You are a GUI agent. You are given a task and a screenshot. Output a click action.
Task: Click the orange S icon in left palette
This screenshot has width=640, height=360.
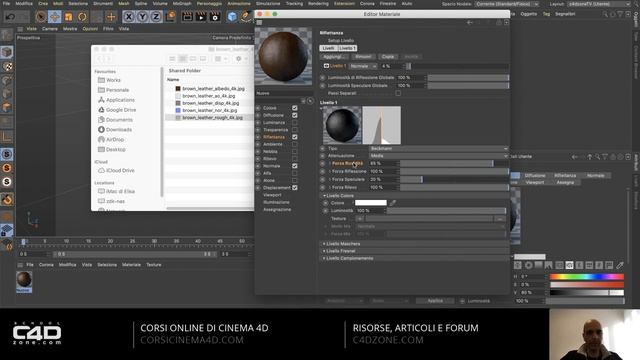point(7,168)
